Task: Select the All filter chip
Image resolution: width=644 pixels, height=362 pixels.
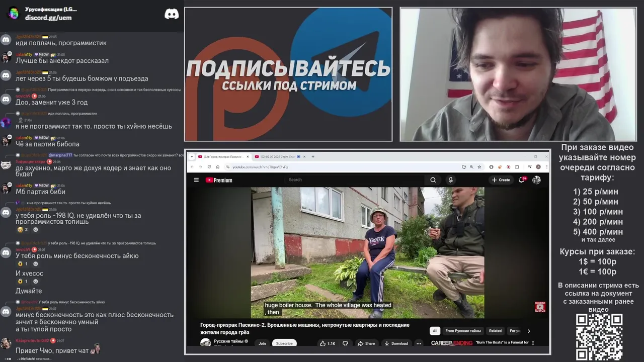Action: (x=435, y=331)
